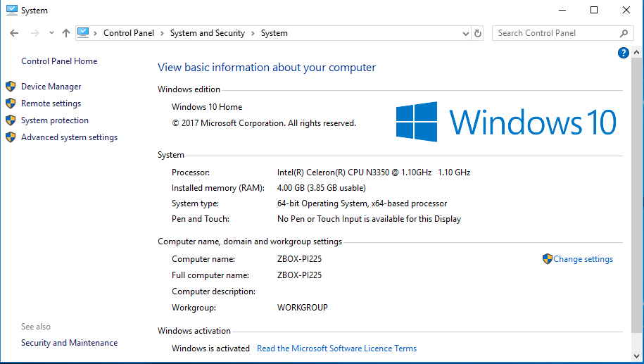Click the shield icon beside Device Manager

pyautogui.click(x=11, y=87)
